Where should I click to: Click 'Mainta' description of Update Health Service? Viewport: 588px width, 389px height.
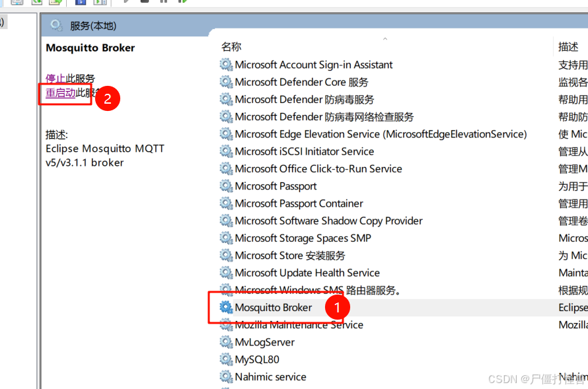pos(573,273)
